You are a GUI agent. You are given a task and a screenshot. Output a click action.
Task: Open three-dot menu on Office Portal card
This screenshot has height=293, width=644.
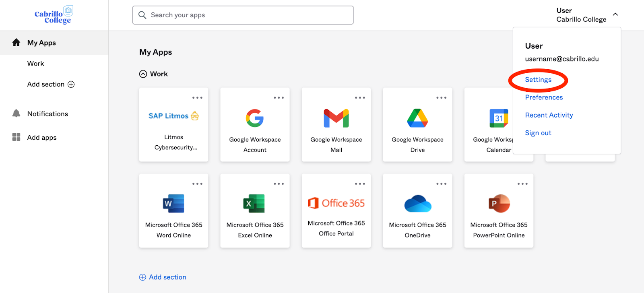(x=360, y=184)
